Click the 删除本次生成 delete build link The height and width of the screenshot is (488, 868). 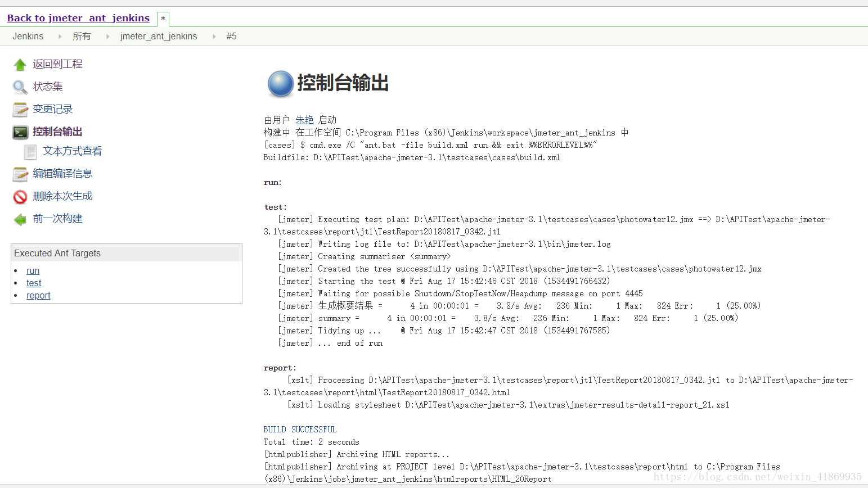tap(62, 196)
